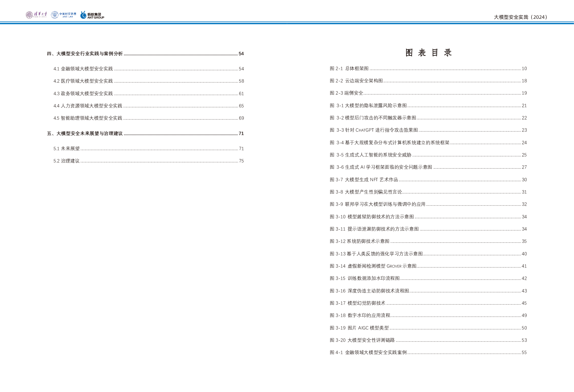Click header title 大模型安全实践（2024）

click(x=520, y=17)
